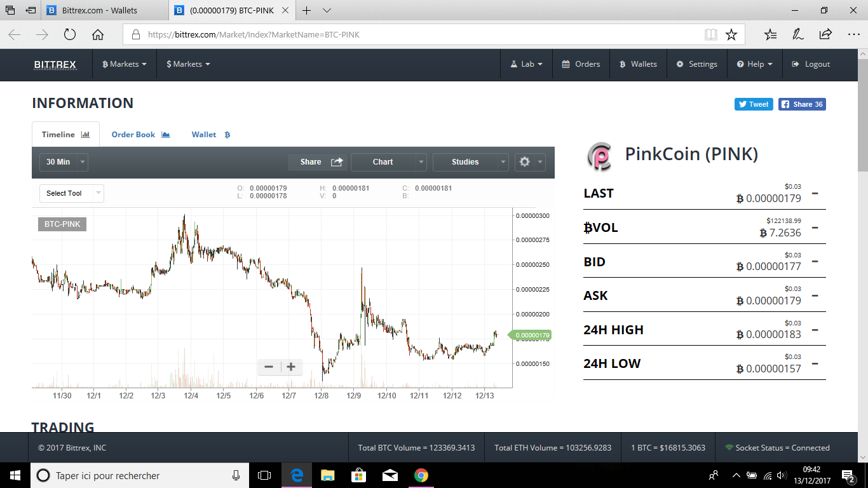The width and height of the screenshot is (868, 488).
Task: Click the minus icon beside 24H LOW
Action: pos(815,363)
